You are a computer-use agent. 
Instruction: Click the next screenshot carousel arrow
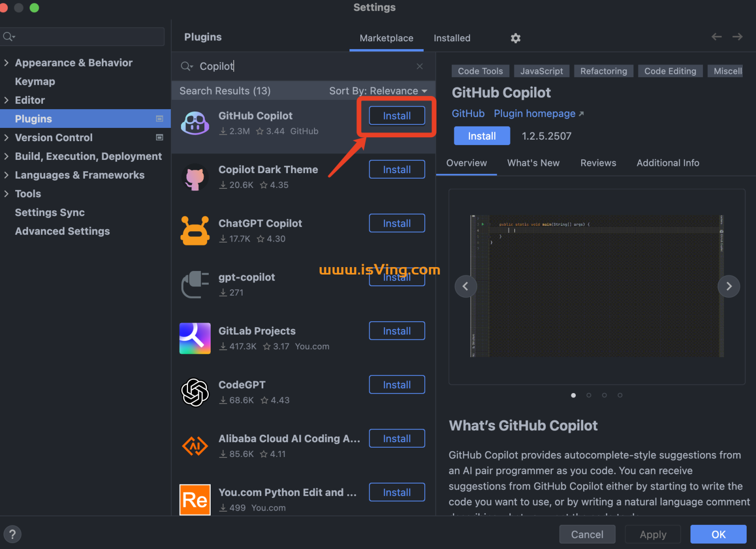tap(729, 286)
